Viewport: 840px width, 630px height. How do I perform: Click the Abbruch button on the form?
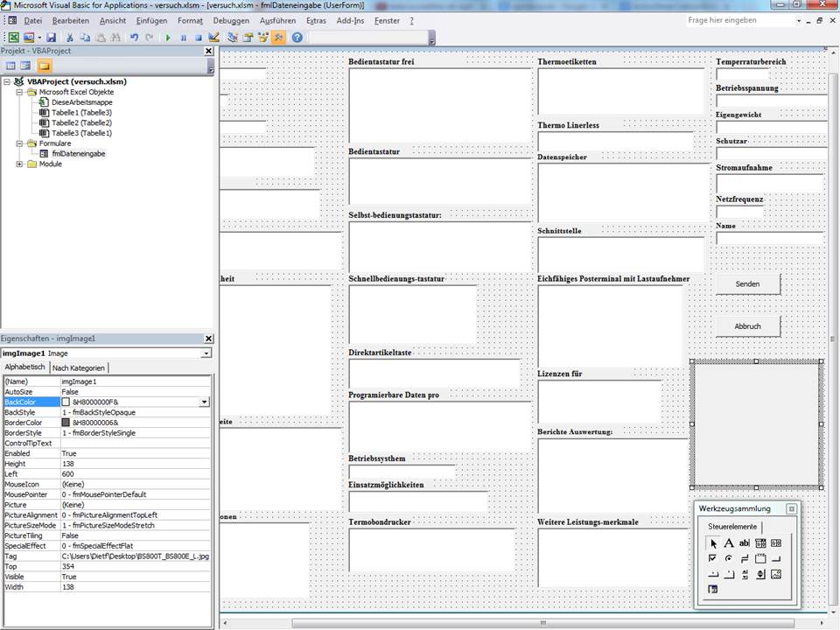point(747,326)
